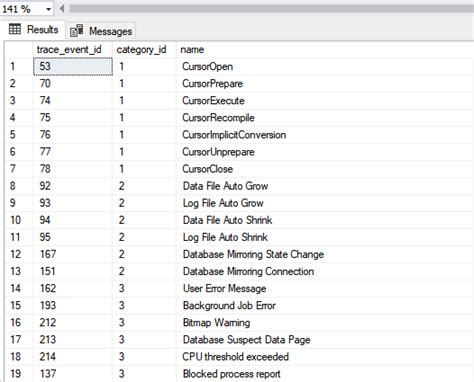Select row header number 1
The image size is (474, 382).
click(x=19, y=66)
